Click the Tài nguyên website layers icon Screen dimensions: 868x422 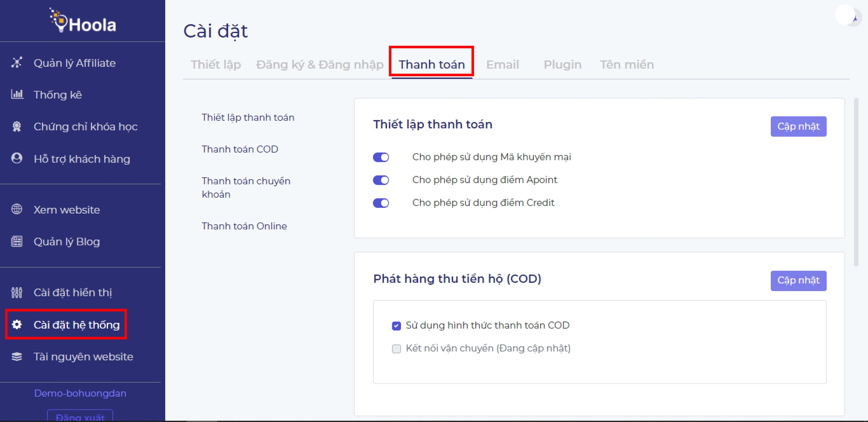[x=17, y=356]
